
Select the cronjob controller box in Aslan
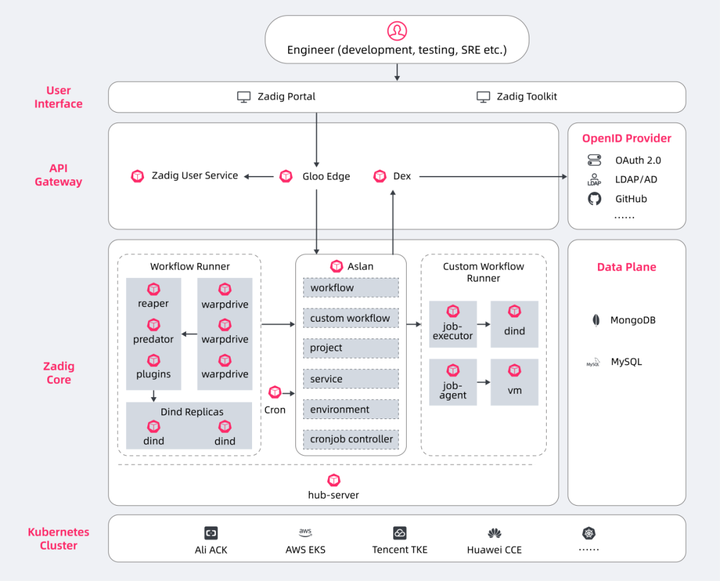coord(350,439)
